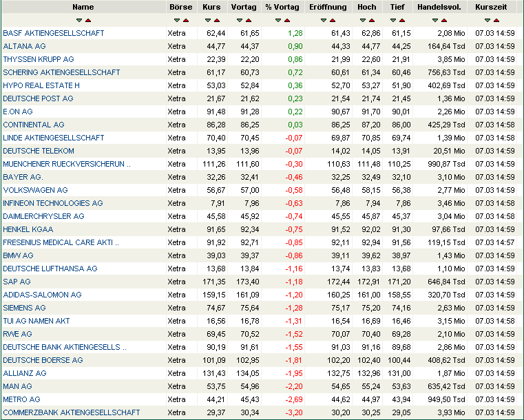The image size is (524, 420).
Task: Click the COMMERZBANK AKTIENGESELLSCHAFT link
Action: [72, 412]
